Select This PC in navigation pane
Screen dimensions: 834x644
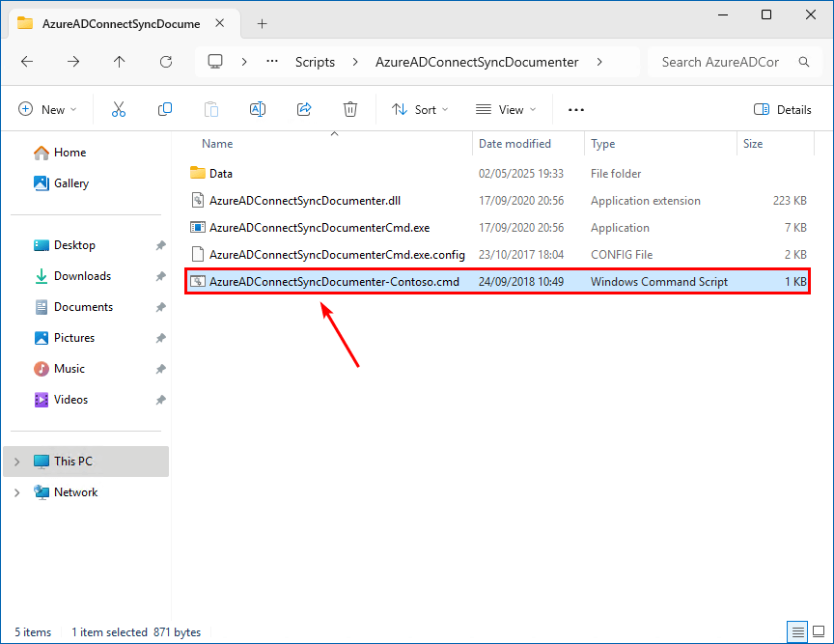click(x=86, y=462)
